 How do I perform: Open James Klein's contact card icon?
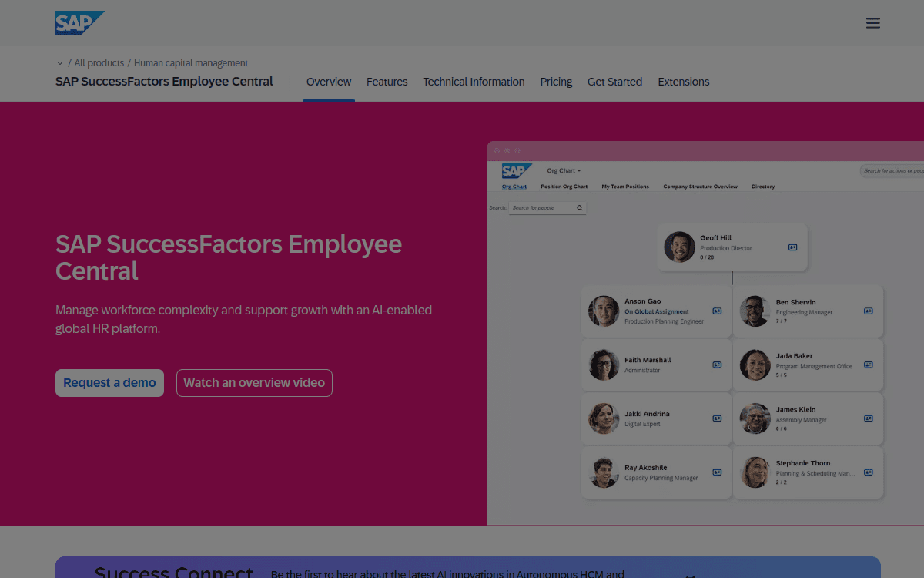(x=869, y=418)
